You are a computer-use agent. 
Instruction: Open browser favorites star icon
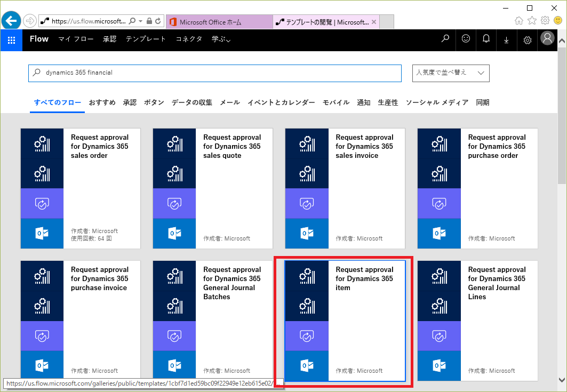click(532, 20)
